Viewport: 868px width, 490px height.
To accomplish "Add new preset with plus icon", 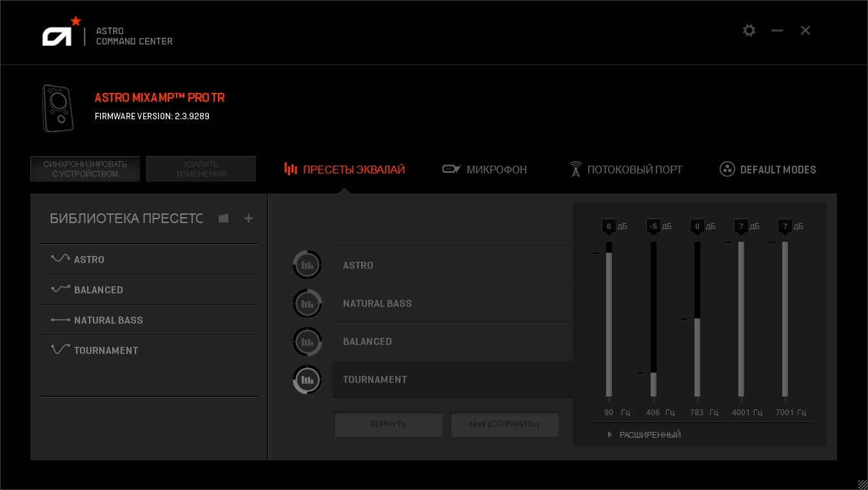I will (x=248, y=219).
